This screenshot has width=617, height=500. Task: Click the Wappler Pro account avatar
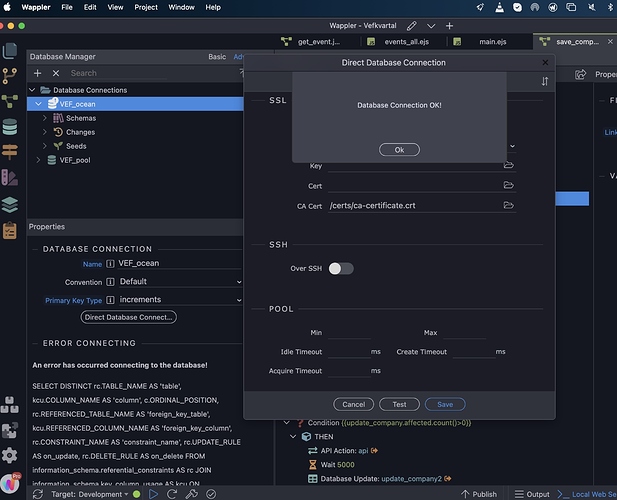coord(10,483)
